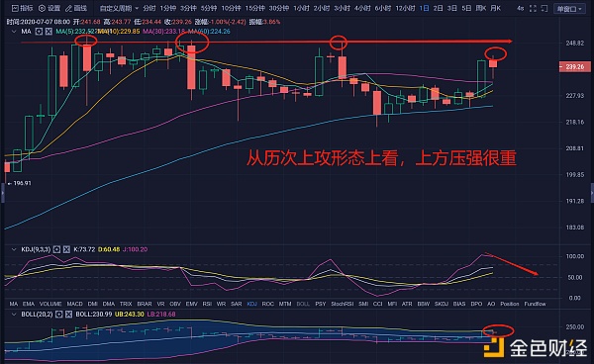Select the 12小时 interval
The height and width of the screenshot is (364, 594).
pos(405,8)
